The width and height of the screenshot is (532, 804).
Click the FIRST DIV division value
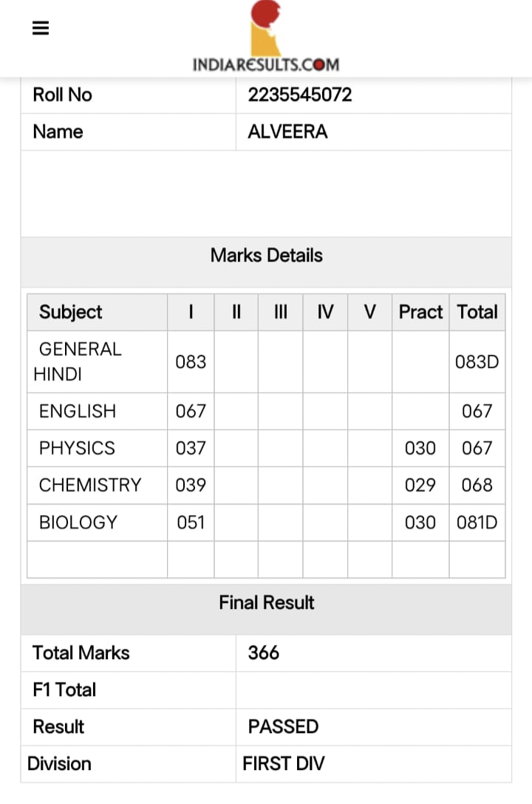point(284,763)
